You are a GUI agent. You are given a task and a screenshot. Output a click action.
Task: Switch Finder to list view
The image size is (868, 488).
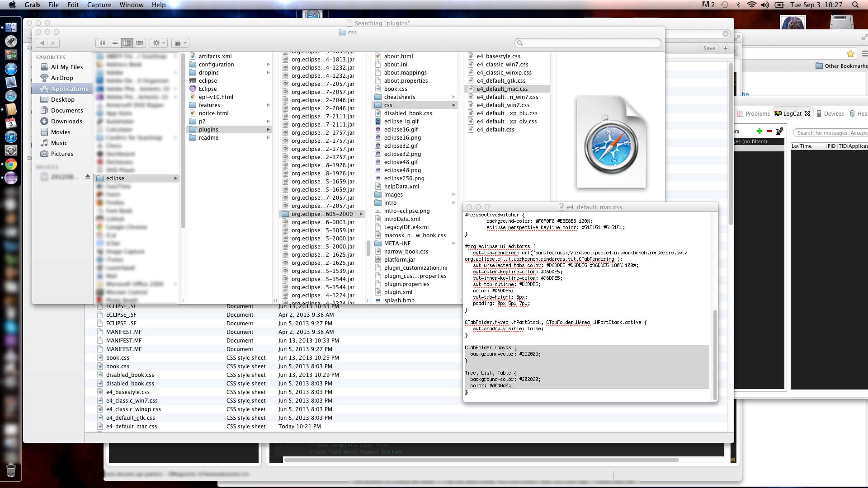pos(115,43)
